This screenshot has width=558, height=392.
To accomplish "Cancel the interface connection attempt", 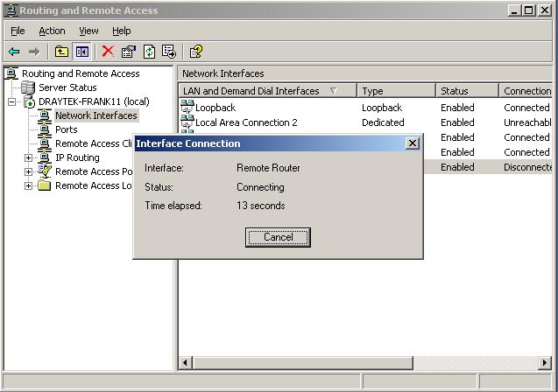I will click(278, 237).
